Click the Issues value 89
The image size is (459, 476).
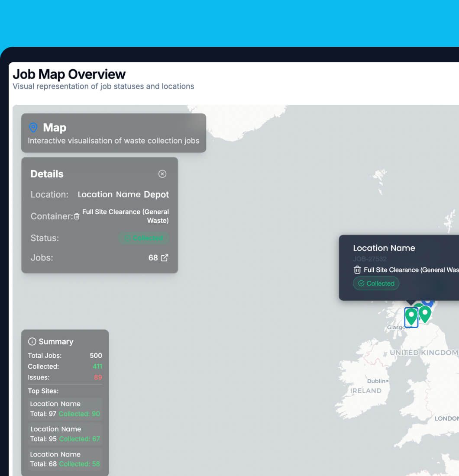coord(98,377)
